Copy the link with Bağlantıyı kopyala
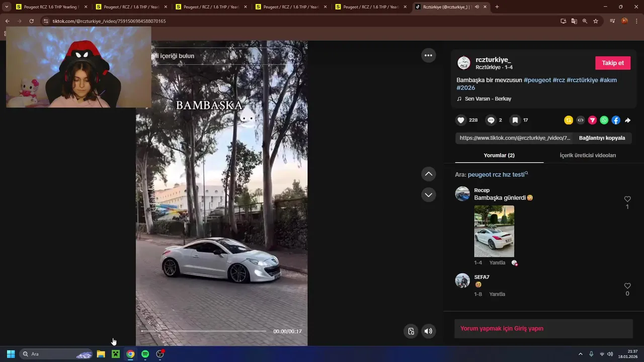This screenshot has height=362, width=644. click(x=602, y=138)
